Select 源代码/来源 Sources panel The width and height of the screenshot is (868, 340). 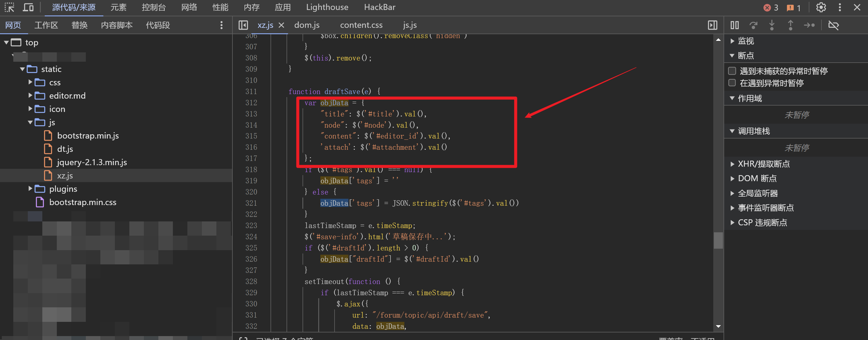[74, 8]
